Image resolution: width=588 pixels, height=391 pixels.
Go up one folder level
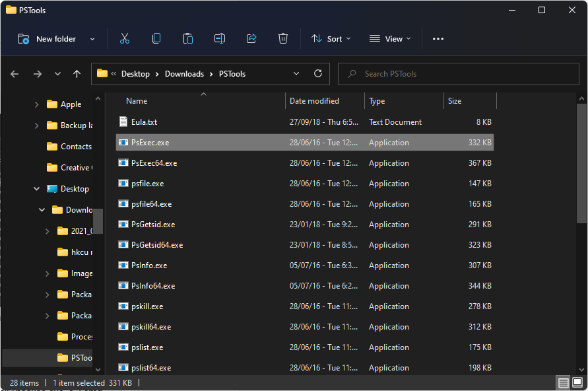tap(77, 74)
